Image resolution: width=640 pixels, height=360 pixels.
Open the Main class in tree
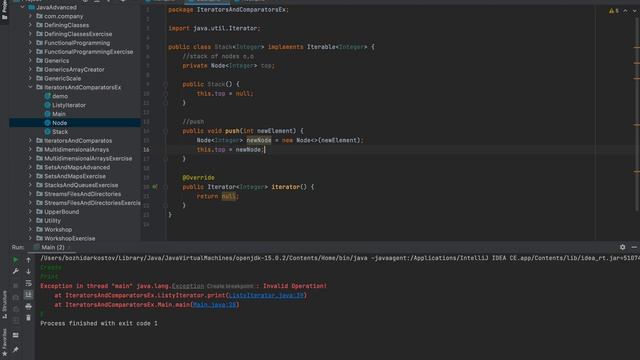tap(58, 114)
